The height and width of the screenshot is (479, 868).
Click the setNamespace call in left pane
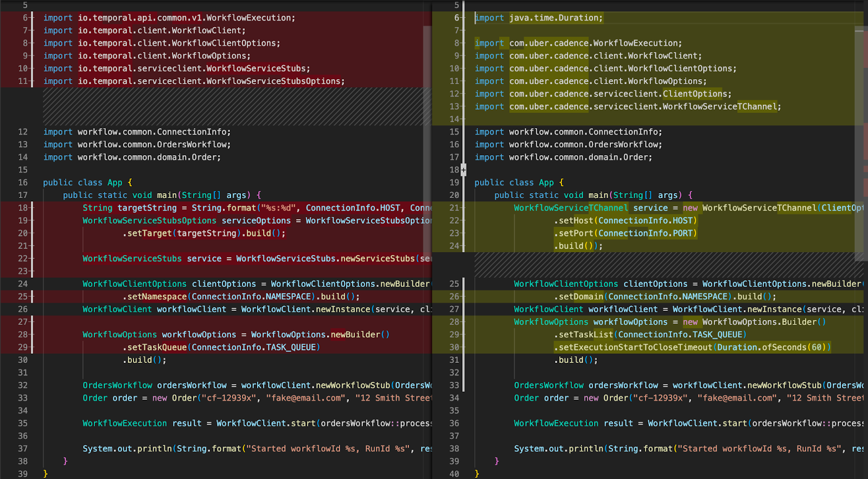pos(157,297)
